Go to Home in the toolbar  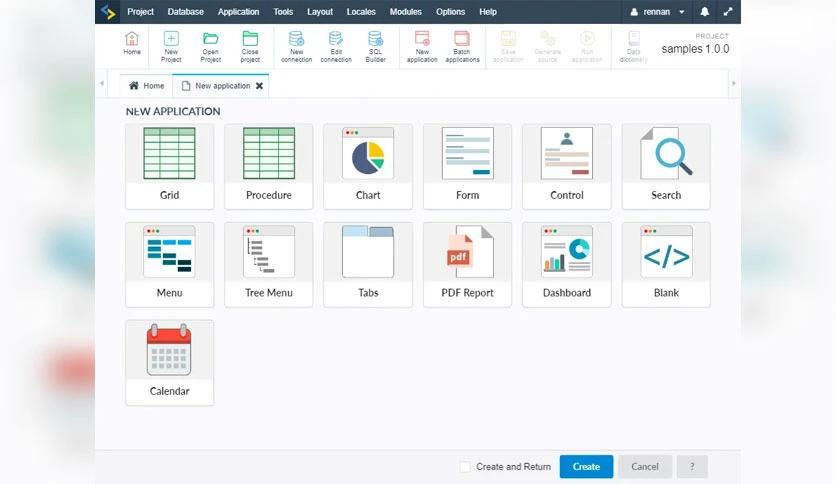pos(132,43)
